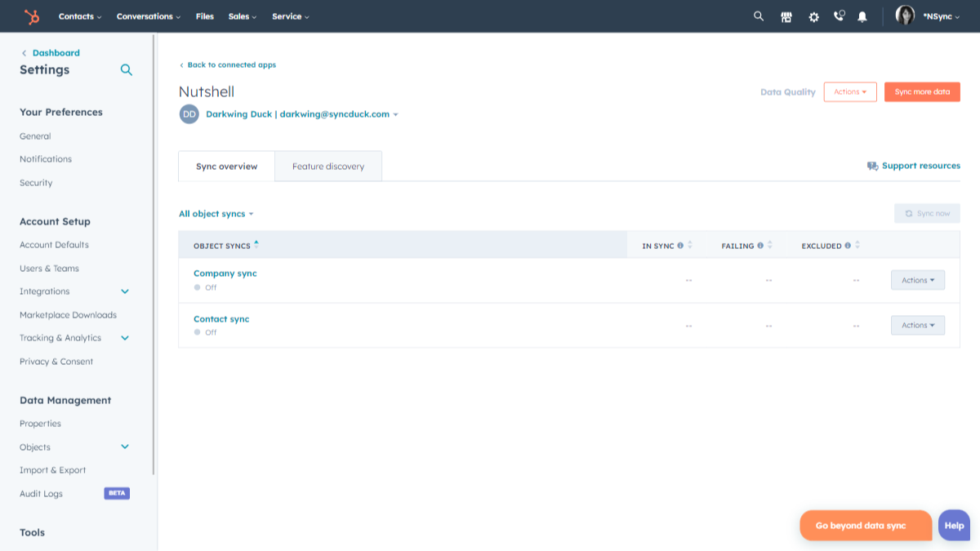Click the HubSpot sprocket logo
The image size is (980, 551).
click(x=32, y=16)
